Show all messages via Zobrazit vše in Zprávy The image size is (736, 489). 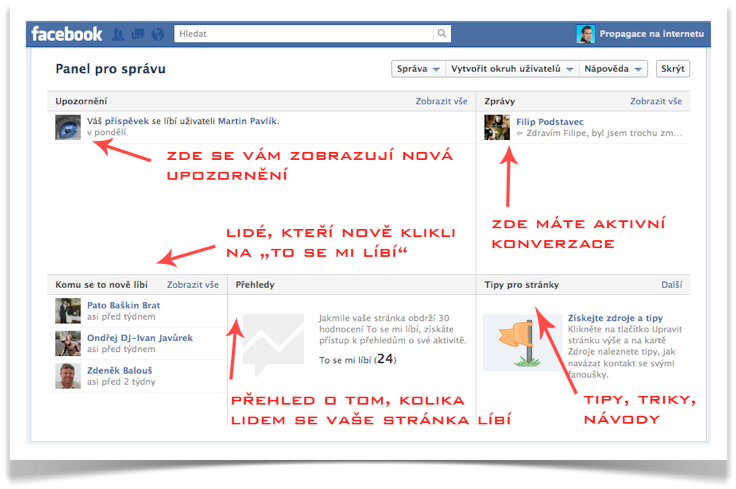[x=656, y=101]
